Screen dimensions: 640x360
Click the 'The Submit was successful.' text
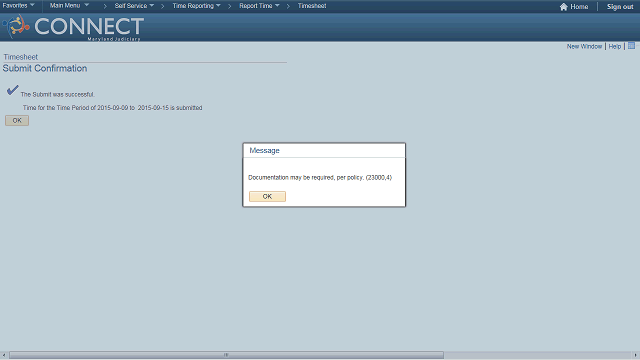pos(58,94)
